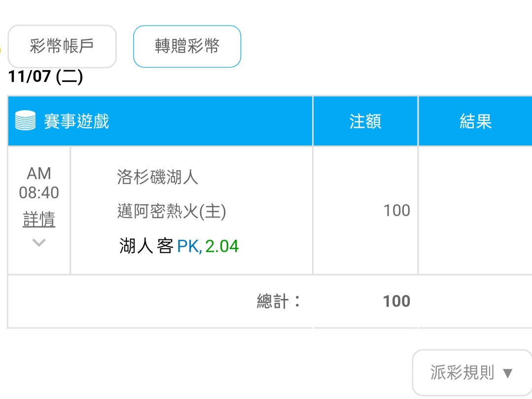The width and height of the screenshot is (532, 399).
Task: Click the blue PK handicap label
Action: pos(189,246)
